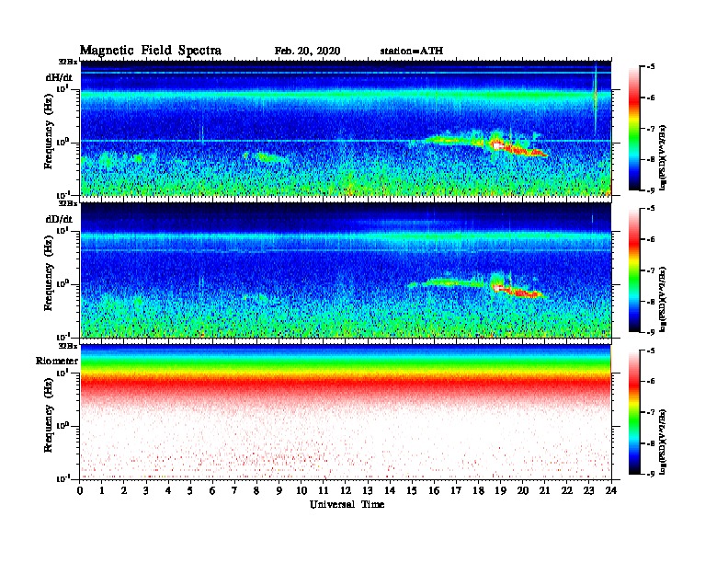Click hour "22" on Universal Time axis
This screenshot has width=728, height=563.
[x=567, y=490]
